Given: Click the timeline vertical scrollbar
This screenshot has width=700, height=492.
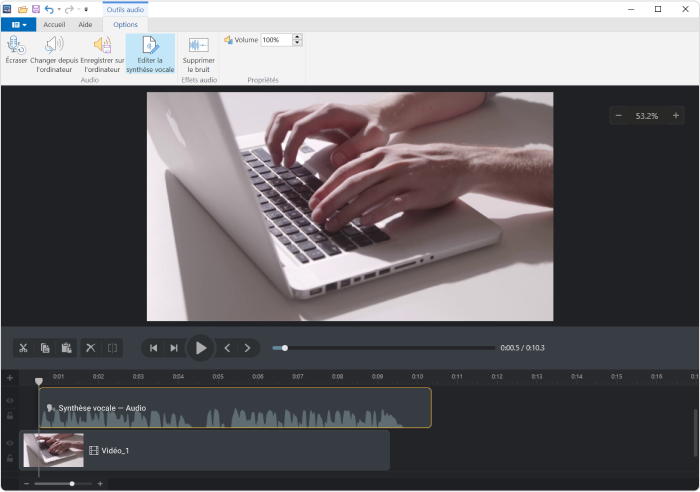Looking at the screenshot, I should [696, 432].
